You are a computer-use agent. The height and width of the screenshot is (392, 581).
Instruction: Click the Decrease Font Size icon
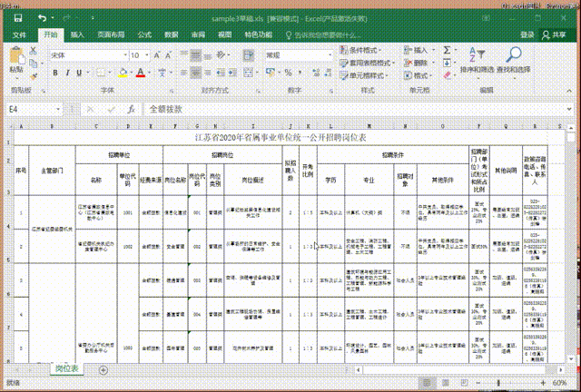pos(169,55)
